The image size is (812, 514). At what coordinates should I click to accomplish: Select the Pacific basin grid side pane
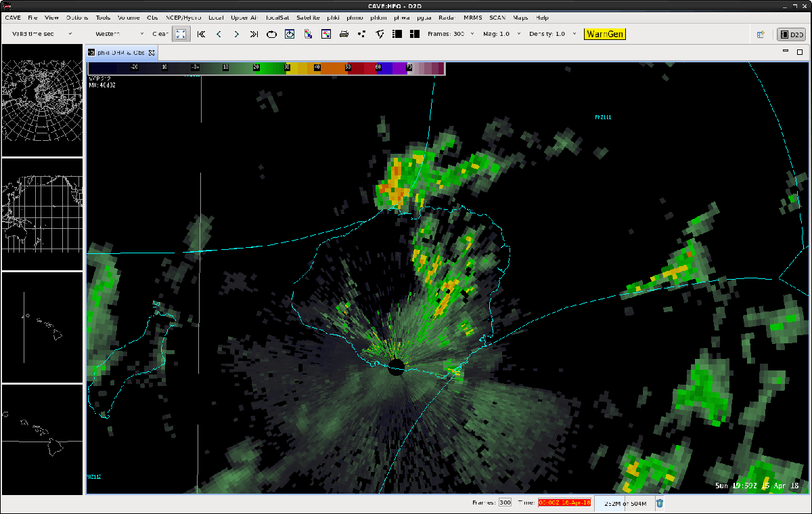pyautogui.click(x=42, y=214)
